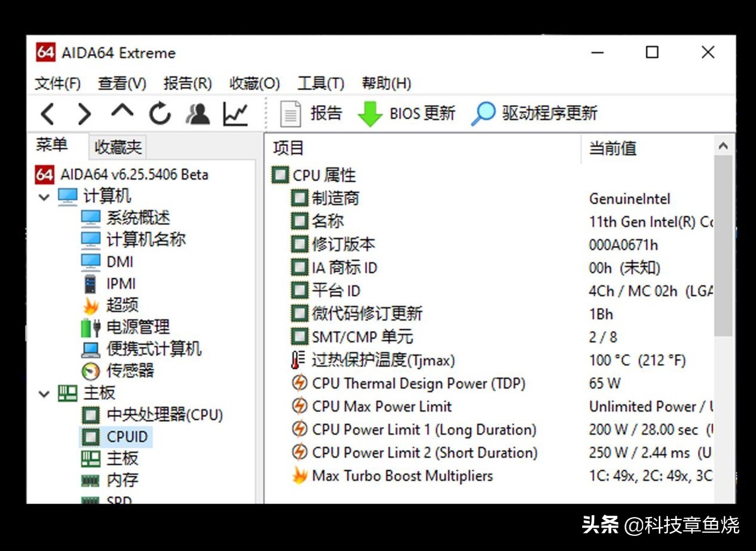Open the user information toolbar icon
Viewport: 756px width, 551px height.
click(x=197, y=113)
